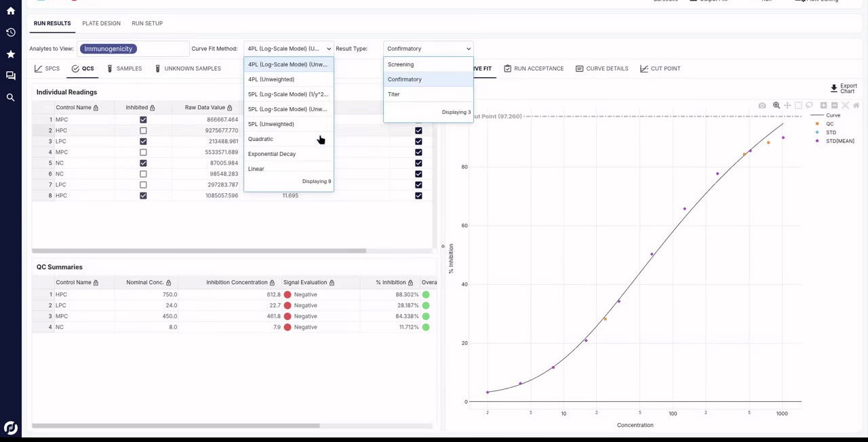Click the Analytes to View input field

pos(133,49)
